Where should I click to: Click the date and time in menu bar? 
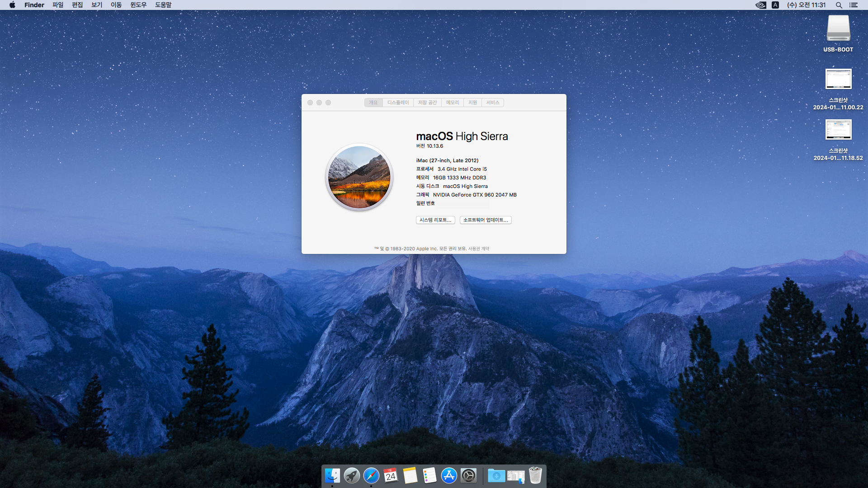tap(807, 5)
